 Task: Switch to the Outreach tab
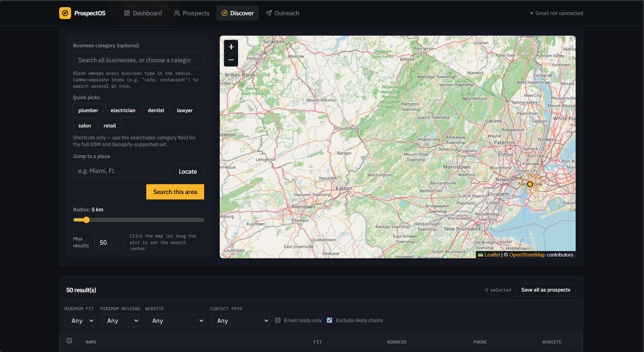(x=283, y=13)
